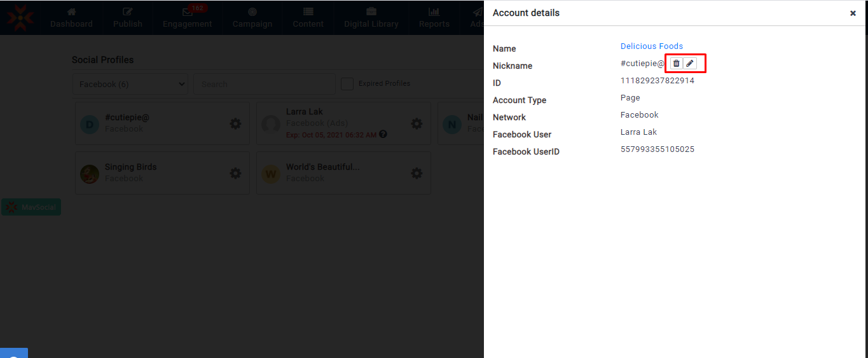Expand the Facebook (6) network dropdown

point(130,84)
